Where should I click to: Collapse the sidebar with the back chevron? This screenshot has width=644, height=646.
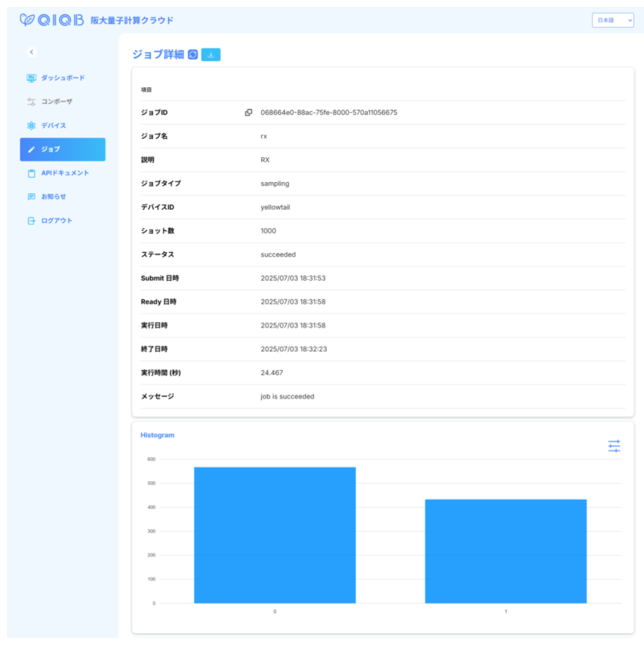[x=32, y=52]
